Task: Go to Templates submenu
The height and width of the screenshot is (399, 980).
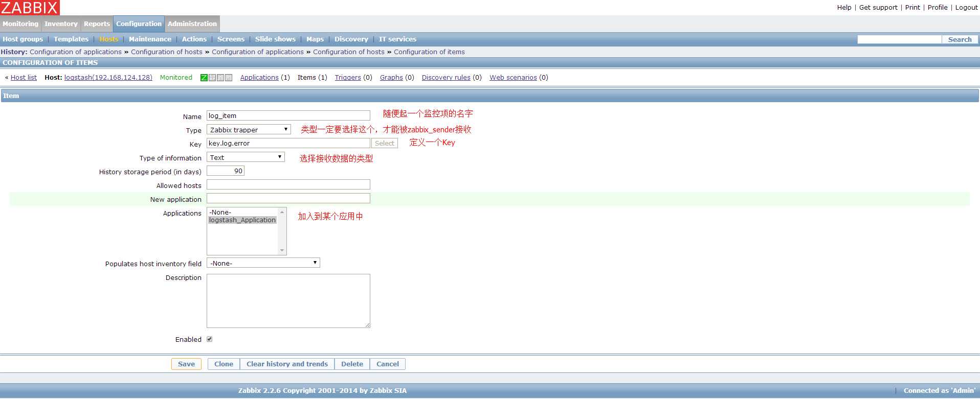Action: point(71,39)
